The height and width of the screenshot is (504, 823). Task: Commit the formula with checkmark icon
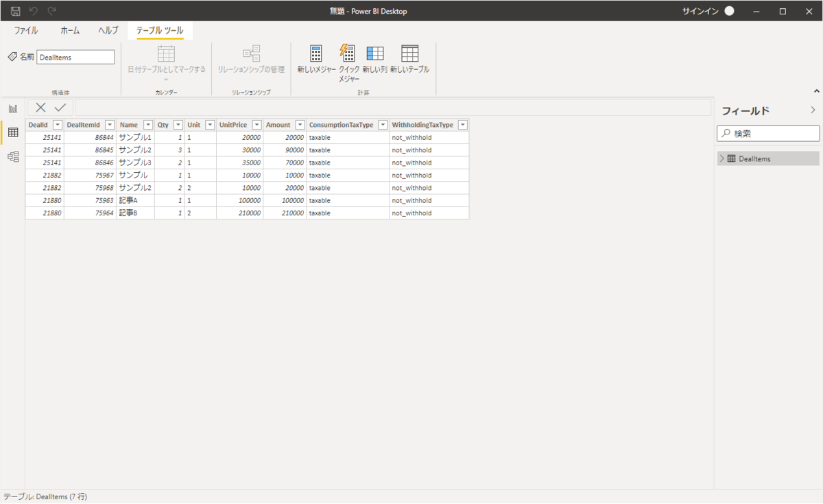(x=60, y=107)
